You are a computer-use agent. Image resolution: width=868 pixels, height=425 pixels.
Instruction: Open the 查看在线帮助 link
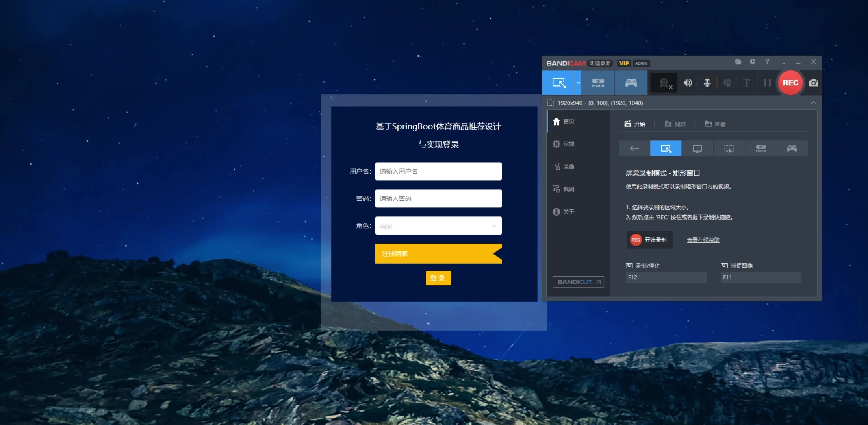coord(703,240)
